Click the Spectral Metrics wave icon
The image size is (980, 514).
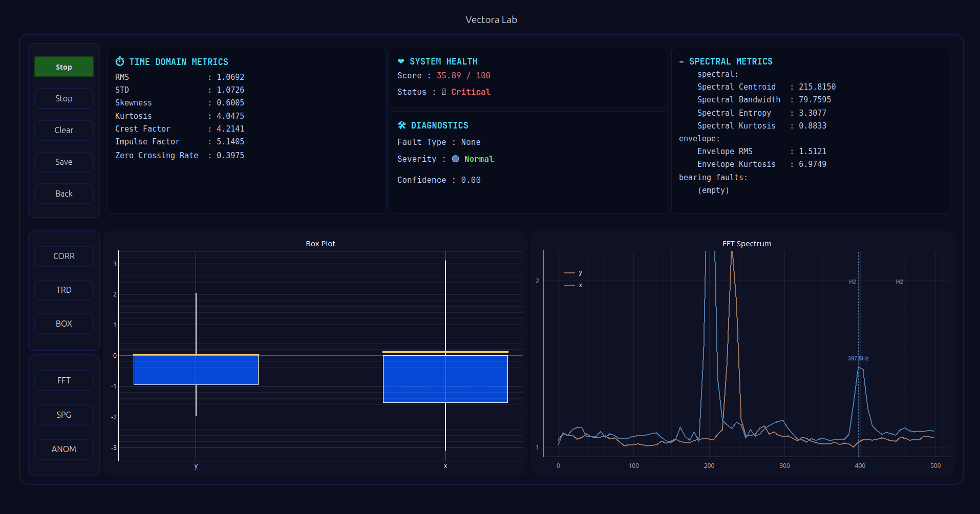(681, 61)
